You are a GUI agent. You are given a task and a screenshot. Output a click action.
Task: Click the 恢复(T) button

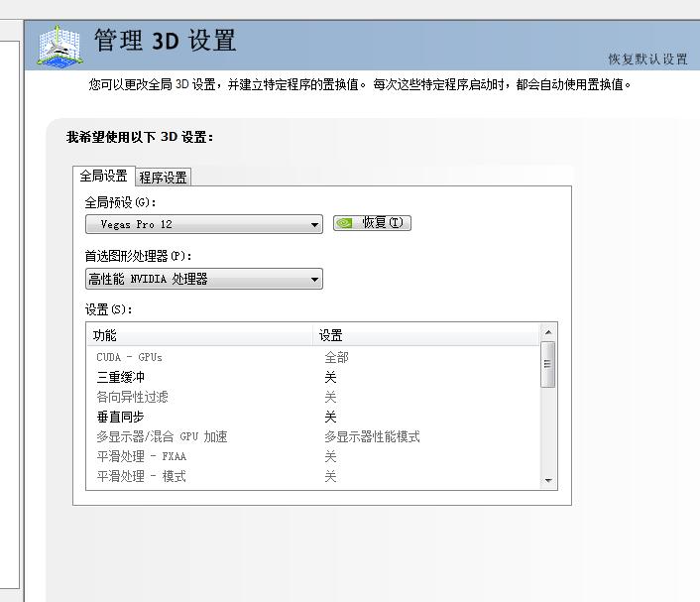pos(373,223)
